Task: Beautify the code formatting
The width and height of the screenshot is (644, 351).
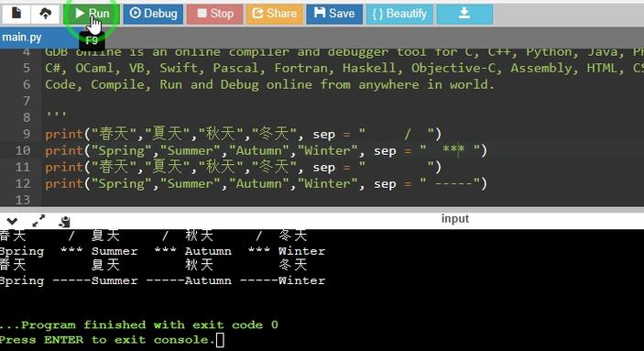Action: pos(399,14)
